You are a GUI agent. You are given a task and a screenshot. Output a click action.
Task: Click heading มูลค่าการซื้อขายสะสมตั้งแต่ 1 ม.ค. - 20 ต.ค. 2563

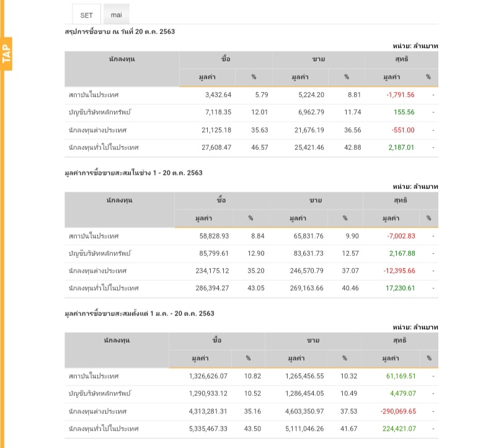pyautogui.click(x=139, y=314)
